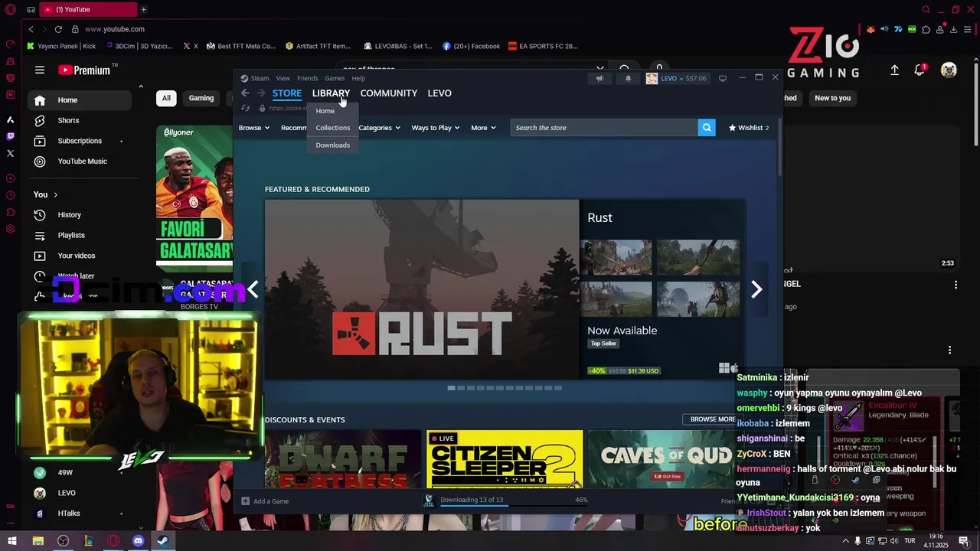The height and width of the screenshot is (551, 980).
Task: Select the Gaming chip on YouTube
Action: (x=201, y=98)
